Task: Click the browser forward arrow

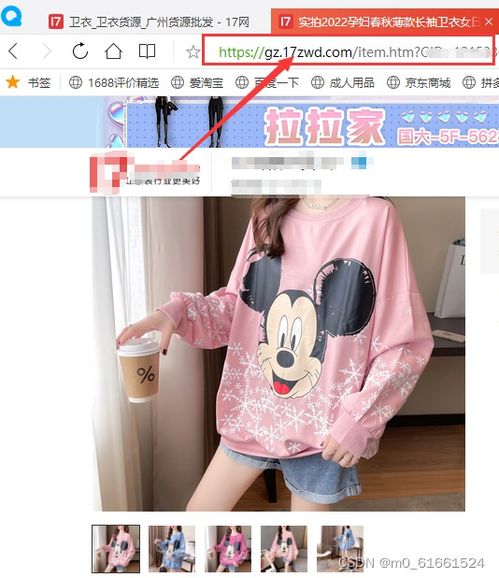Action: [x=46, y=51]
